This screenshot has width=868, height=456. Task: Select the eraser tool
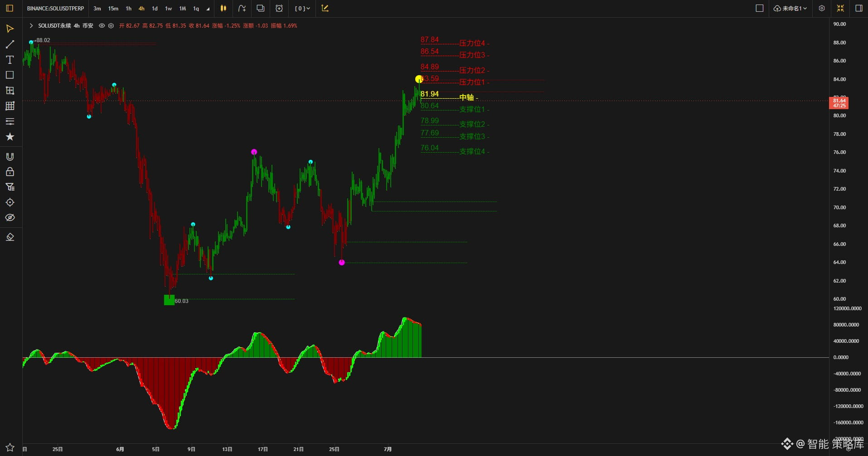[10, 237]
